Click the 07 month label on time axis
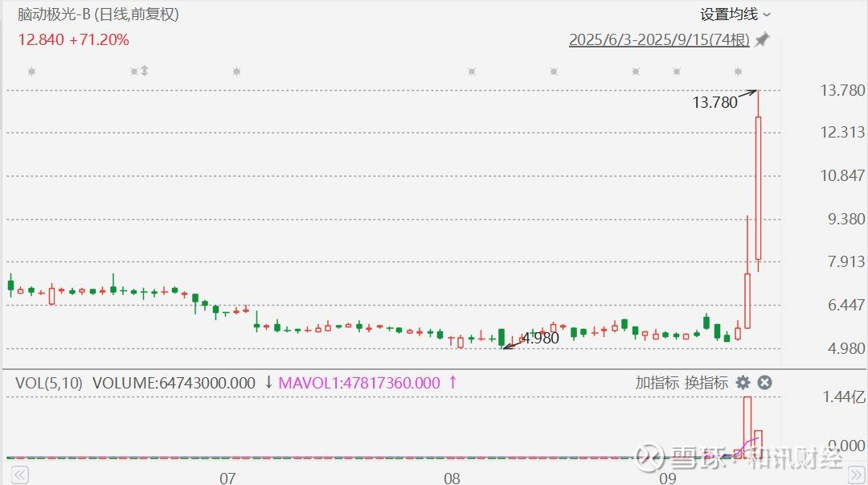The width and height of the screenshot is (868, 485). click(x=227, y=478)
